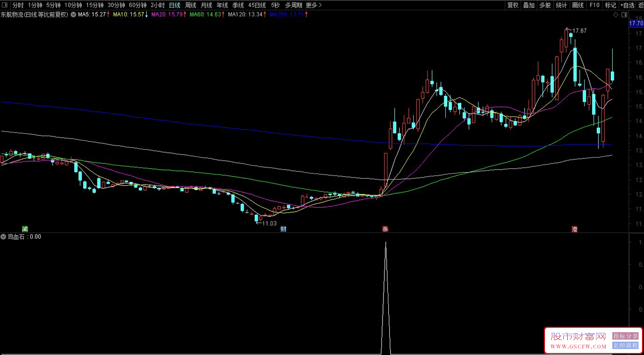Viewport: 644px width, 355px height.
Task: Click the red 涨 event marker
Action: click(x=385, y=229)
